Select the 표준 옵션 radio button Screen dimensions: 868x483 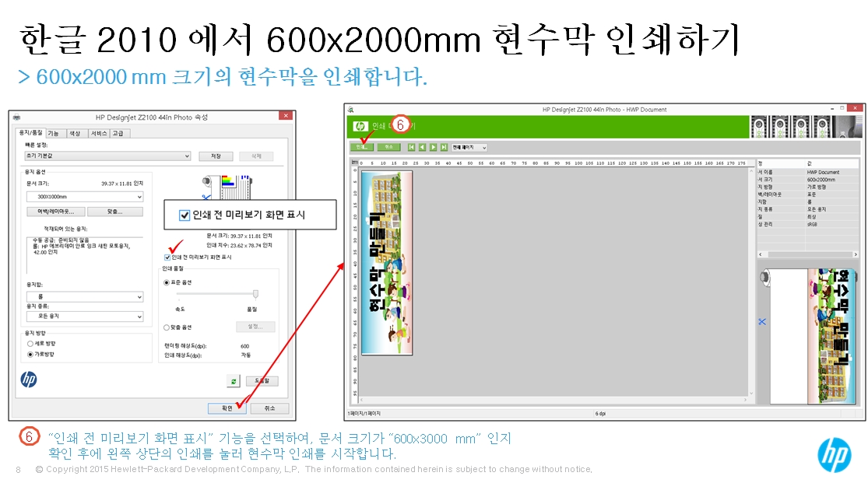pyautogui.click(x=167, y=282)
